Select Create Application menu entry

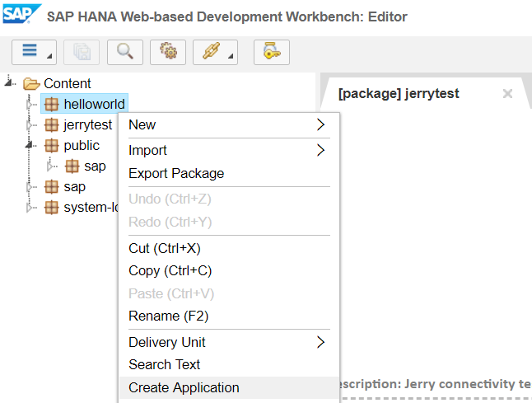(x=184, y=387)
